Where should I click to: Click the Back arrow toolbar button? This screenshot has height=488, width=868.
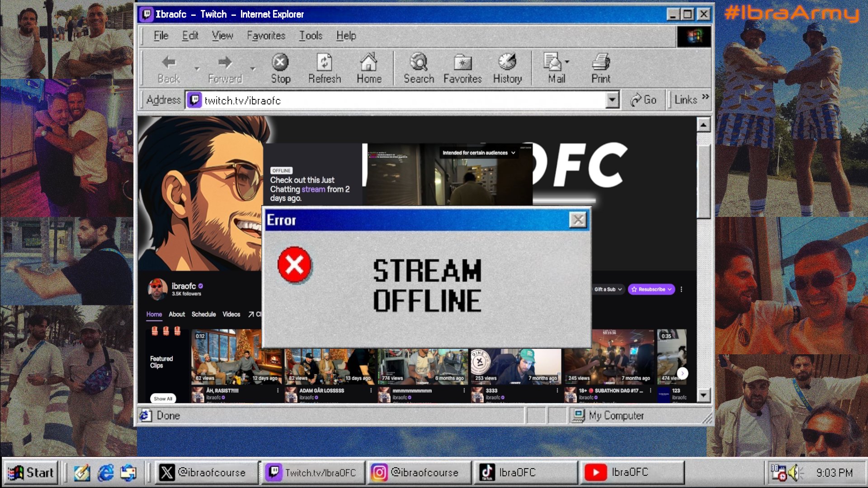point(169,69)
